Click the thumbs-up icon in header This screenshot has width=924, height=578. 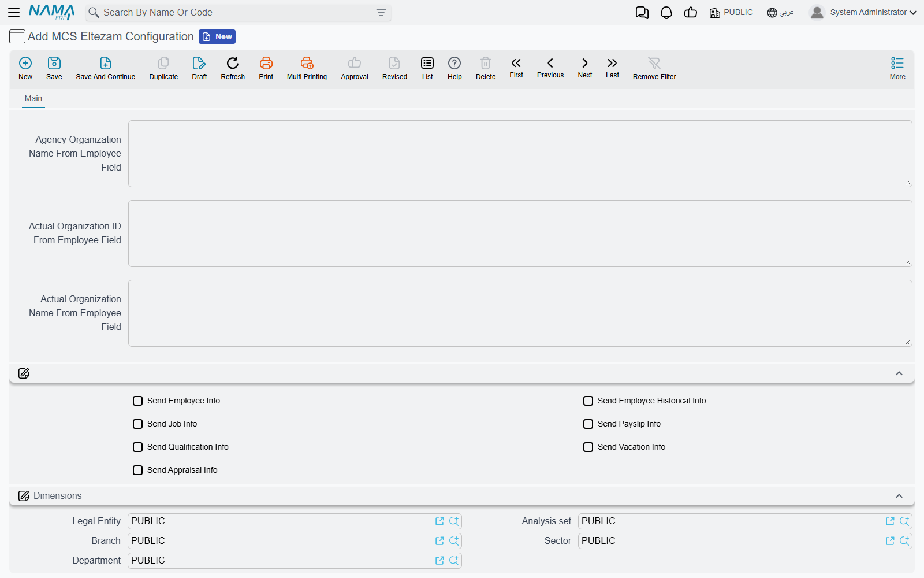[691, 13]
